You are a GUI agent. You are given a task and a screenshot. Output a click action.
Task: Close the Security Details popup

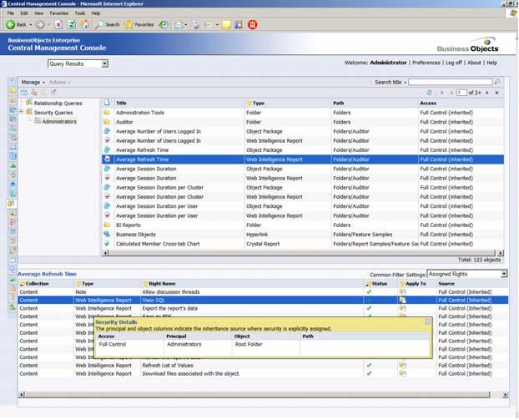[x=427, y=321]
